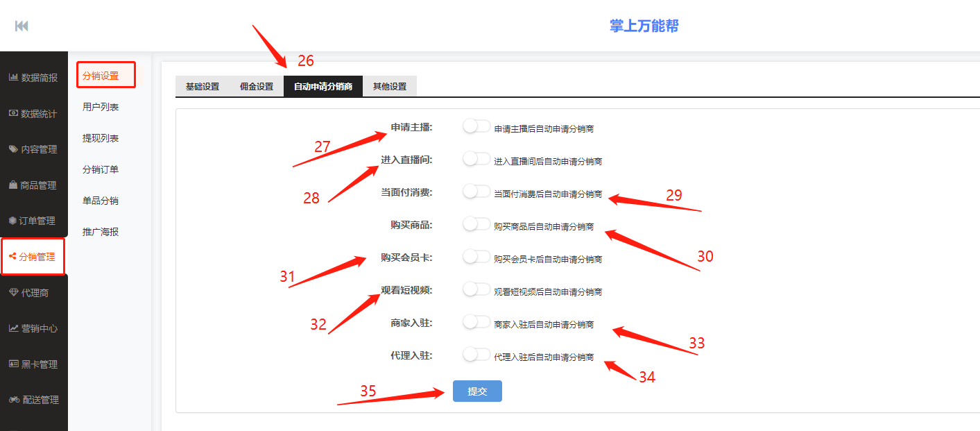Open 订单管理 icon in sidebar
The height and width of the screenshot is (431, 980).
click(12, 221)
